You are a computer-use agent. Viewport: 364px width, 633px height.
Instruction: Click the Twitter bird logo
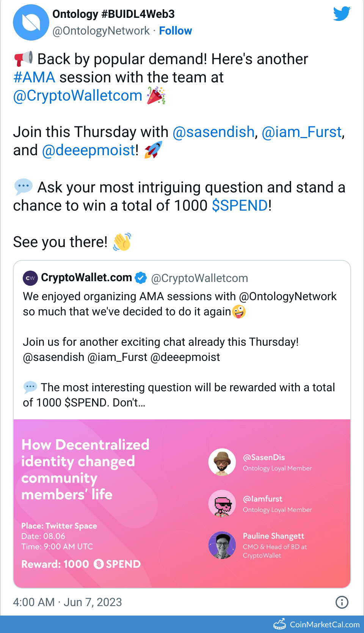(342, 14)
